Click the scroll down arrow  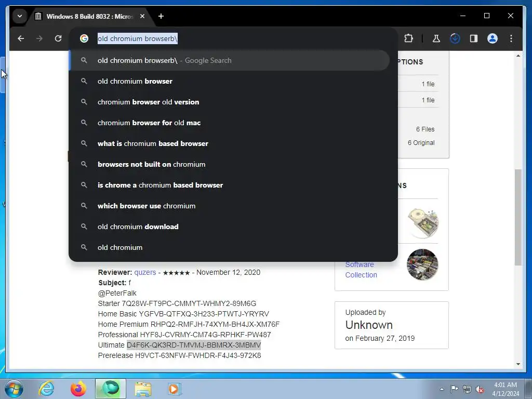tap(518, 364)
